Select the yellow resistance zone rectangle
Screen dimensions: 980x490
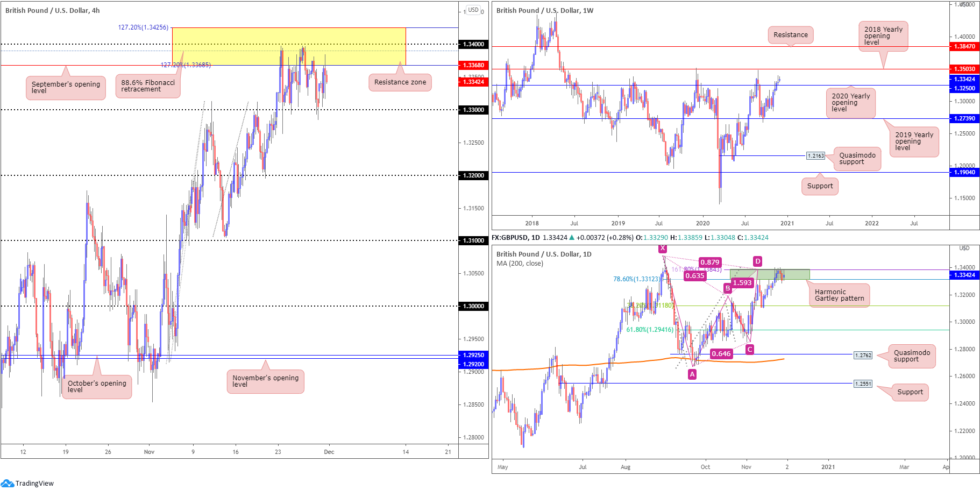(x=289, y=46)
